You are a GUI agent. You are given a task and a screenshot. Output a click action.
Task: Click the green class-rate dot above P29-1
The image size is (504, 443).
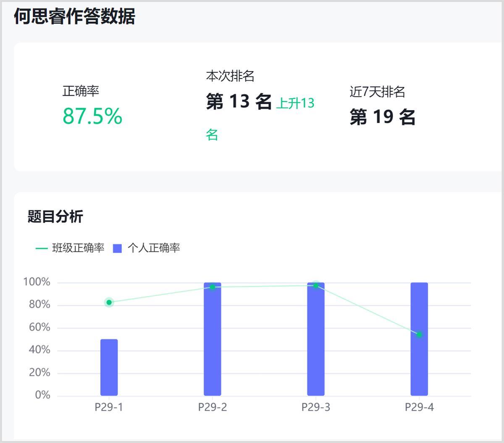point(109,302)
